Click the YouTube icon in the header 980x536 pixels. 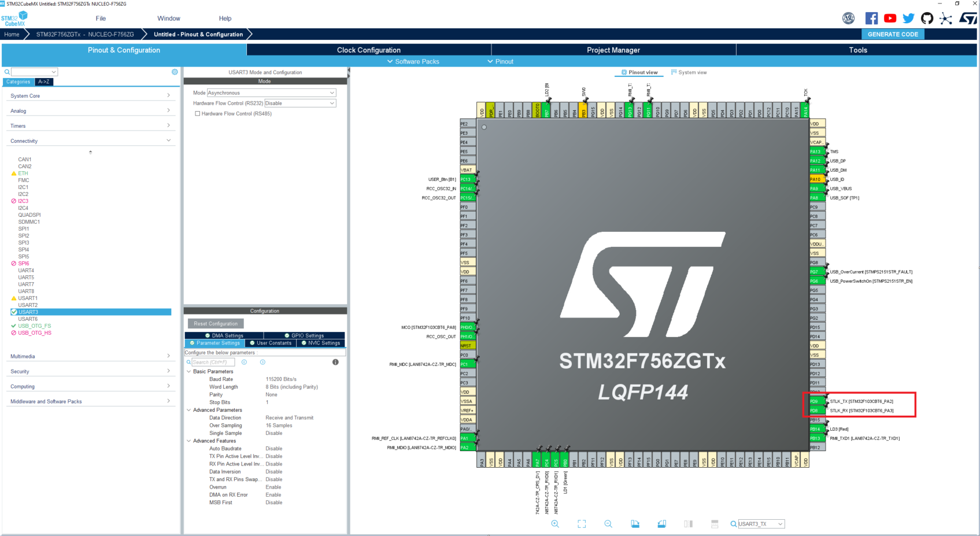(890, 18)
